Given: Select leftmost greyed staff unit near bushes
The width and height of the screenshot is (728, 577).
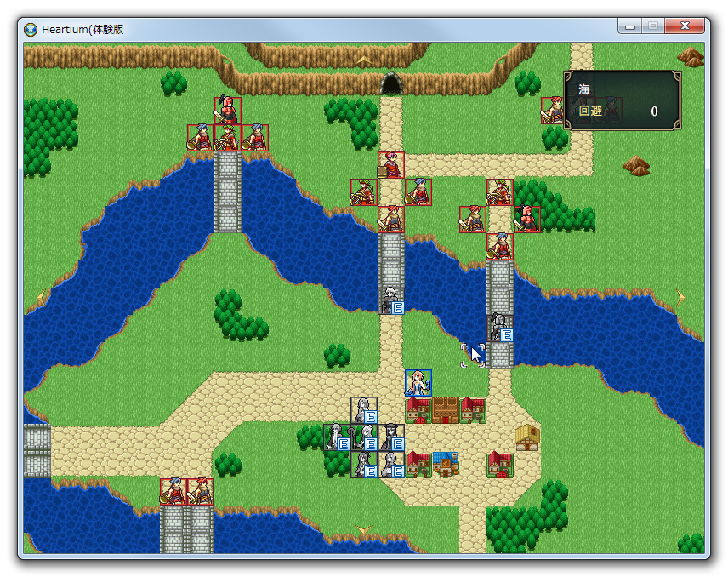Looking at the screenshot, I should coord(336,437).
